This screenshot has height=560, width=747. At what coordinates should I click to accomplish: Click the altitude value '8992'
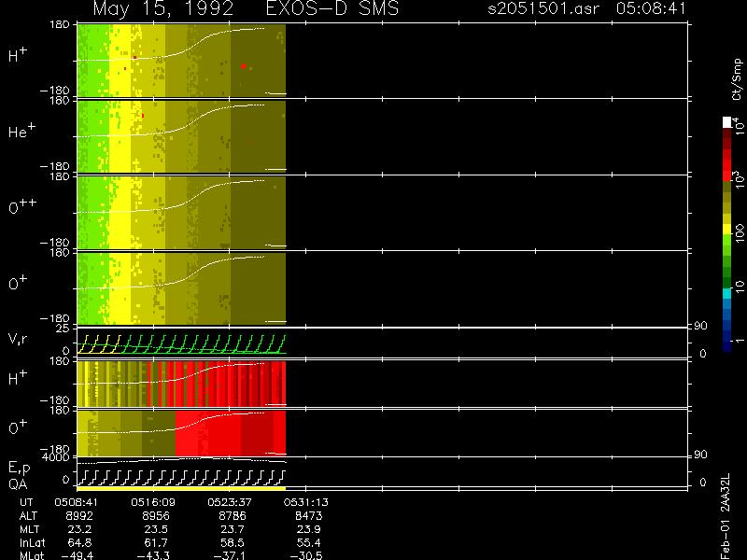[79, 516]
